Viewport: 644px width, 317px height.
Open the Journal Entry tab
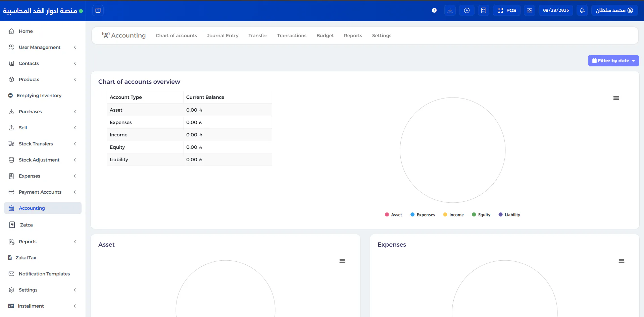pos(222,36)
